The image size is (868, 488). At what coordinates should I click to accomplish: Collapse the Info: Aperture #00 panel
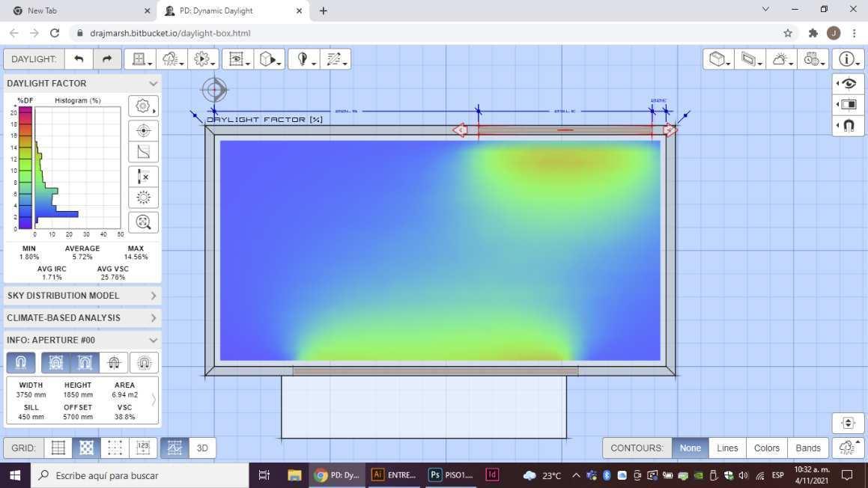154,341
